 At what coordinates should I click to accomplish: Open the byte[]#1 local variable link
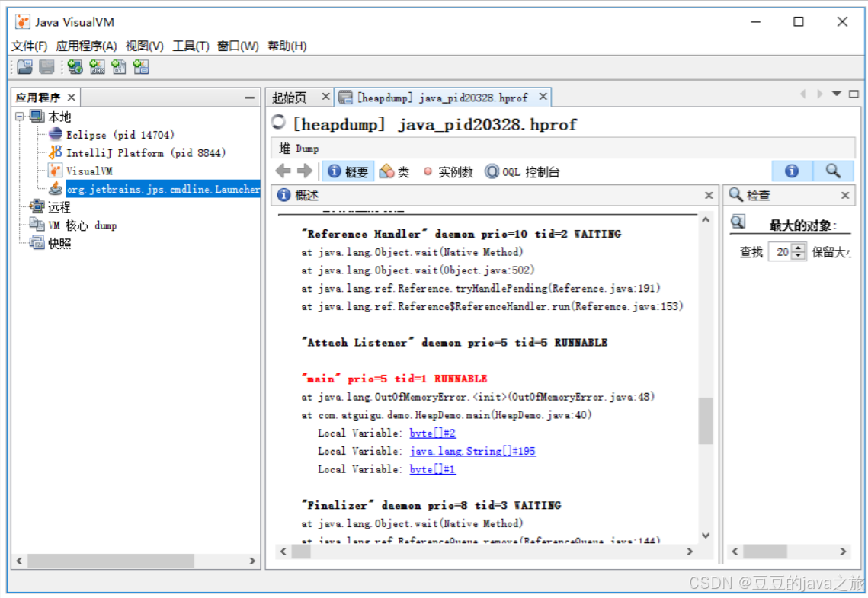pos(432,470)
